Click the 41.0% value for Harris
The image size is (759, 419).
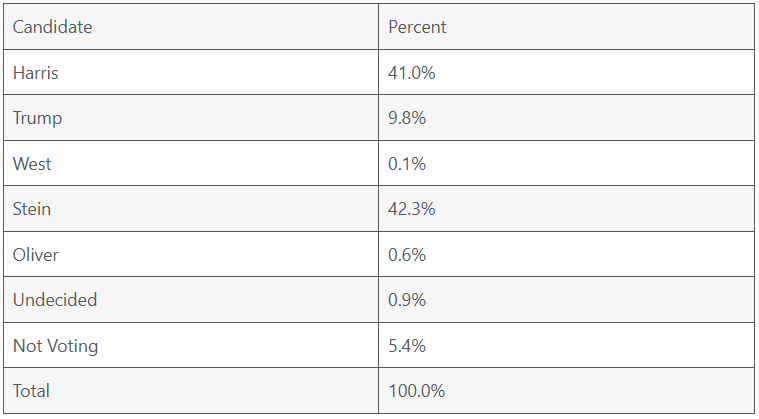click(x=411, y=73)
